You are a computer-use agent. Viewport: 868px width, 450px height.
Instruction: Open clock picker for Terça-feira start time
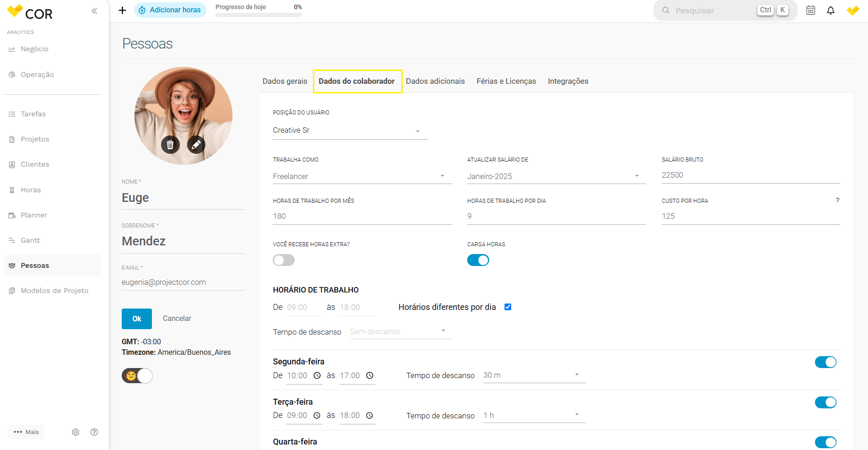click(x=317, y=415)
